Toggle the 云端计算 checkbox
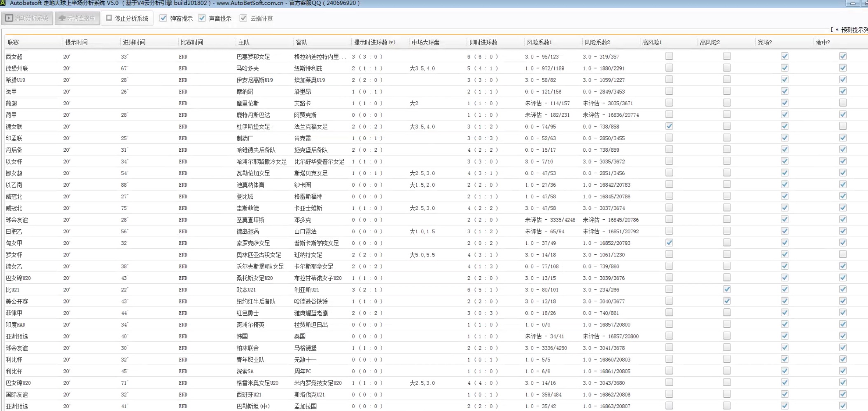 click(243, 18)
